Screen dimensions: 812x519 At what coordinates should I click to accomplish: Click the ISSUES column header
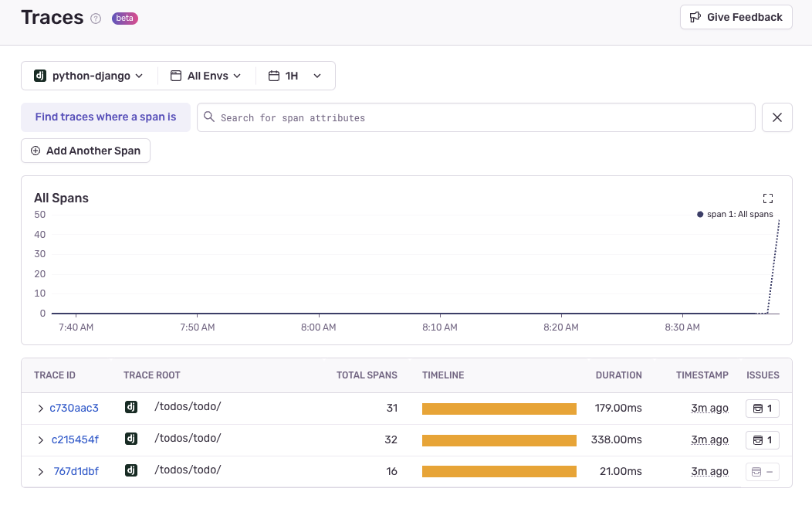click(763, 375)
